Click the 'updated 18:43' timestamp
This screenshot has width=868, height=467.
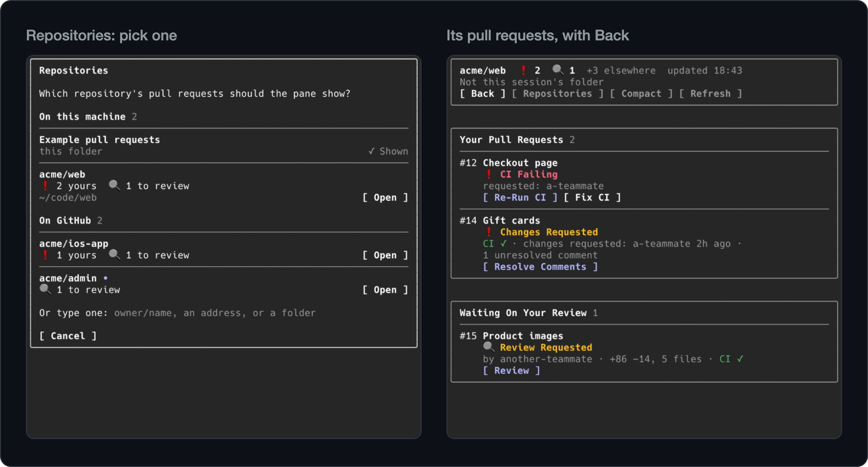(x=705, y=71)
